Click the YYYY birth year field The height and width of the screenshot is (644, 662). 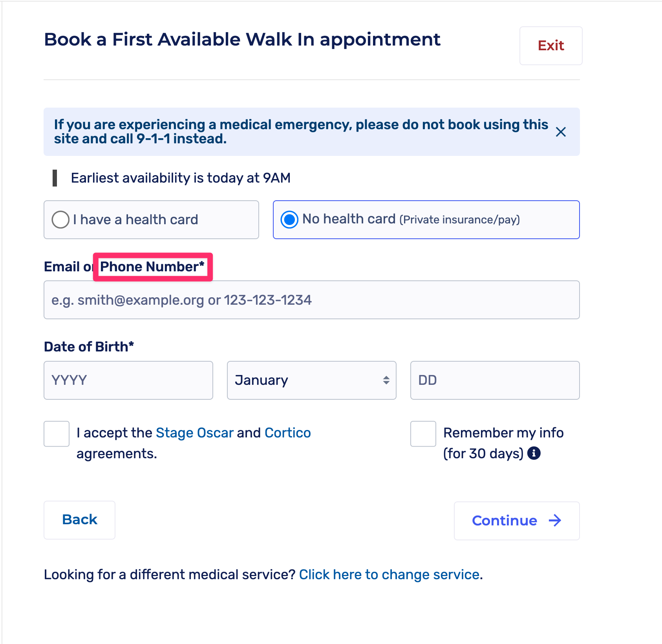[x=128, y=380]
